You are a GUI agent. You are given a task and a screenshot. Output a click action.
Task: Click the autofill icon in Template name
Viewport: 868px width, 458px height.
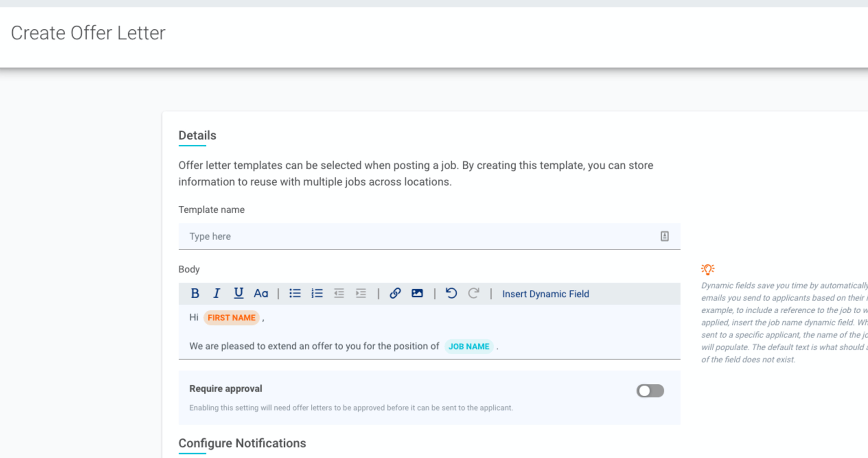tap(665, 237)
